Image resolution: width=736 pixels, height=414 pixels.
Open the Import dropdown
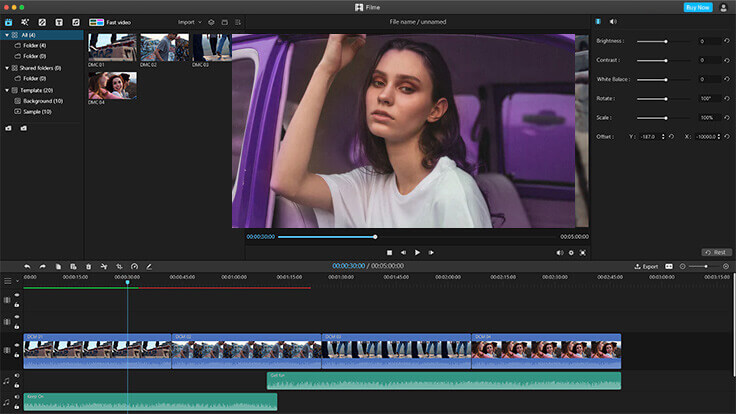[189, 21]
